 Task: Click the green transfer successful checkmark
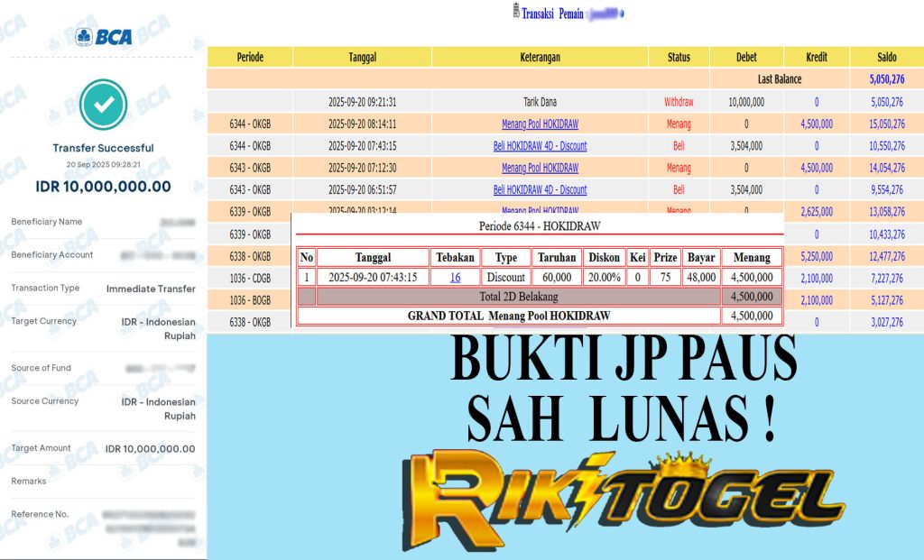coord(104,105)
